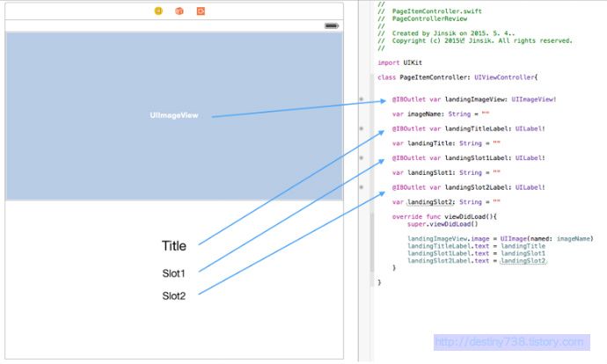Select the Slot2 label on the canvas
Screen dimensions: 607x364
[x=174, y=295]
